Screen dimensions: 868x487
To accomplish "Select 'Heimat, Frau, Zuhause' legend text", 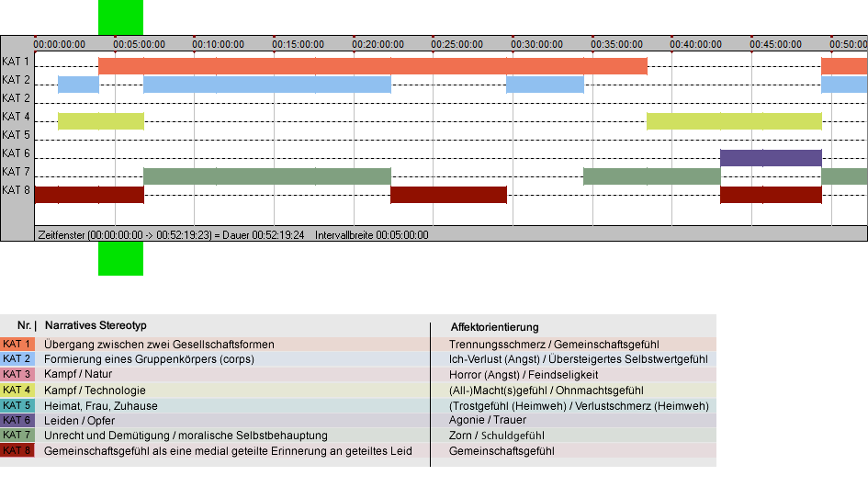I will 101,406.
